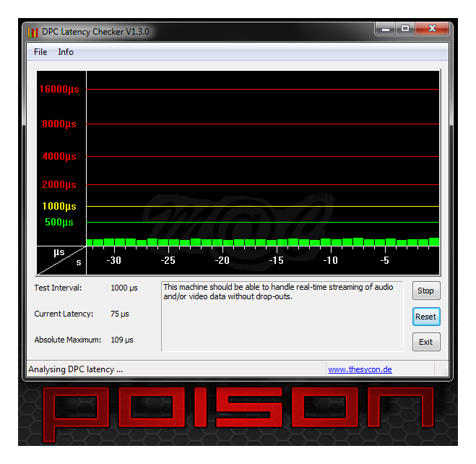Click the Current Latency value 75 µs
Image resolution: width=476 pixels, height=464 pixels.
coord(121,314)
